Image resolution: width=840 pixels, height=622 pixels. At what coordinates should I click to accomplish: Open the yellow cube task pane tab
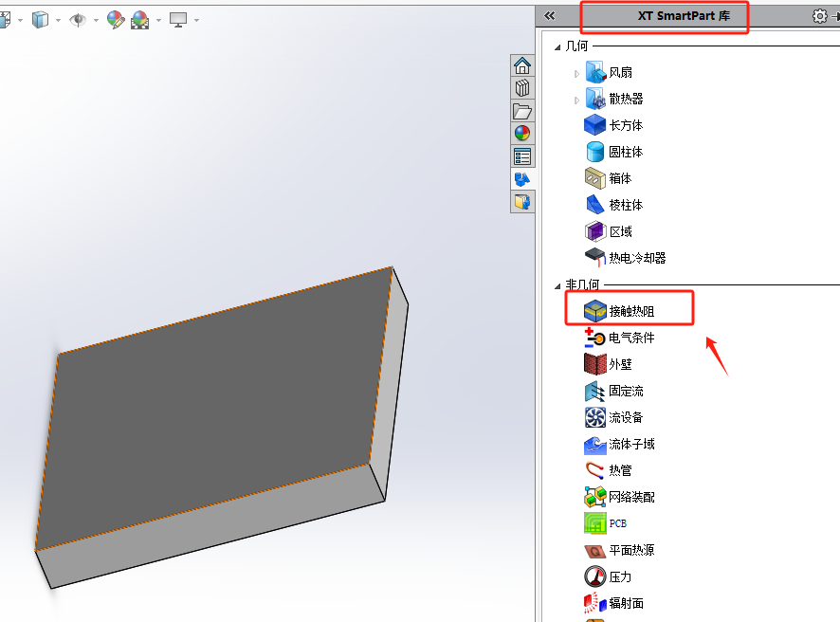pos(522,202)
